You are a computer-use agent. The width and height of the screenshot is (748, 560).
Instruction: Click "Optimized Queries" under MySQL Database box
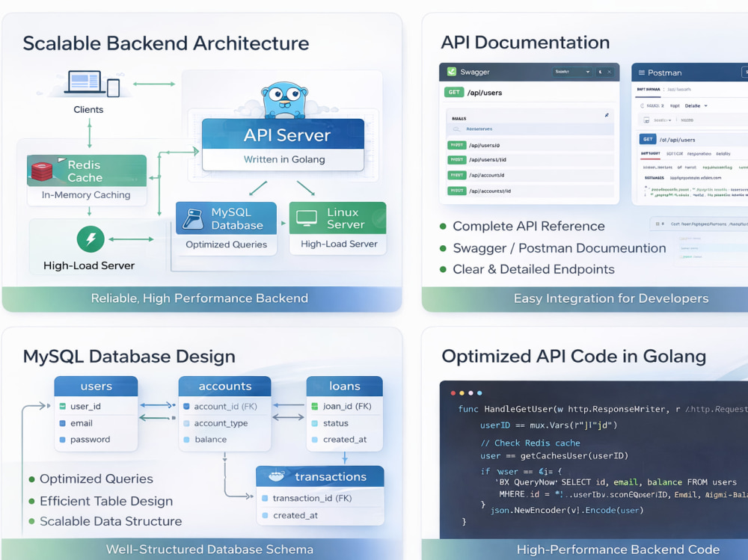pyautogui.click(x=226, y=244)
